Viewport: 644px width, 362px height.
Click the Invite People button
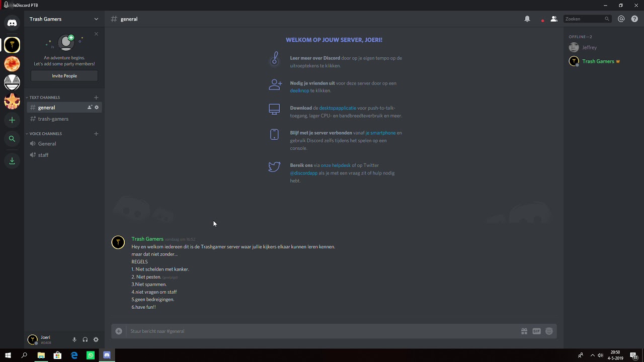(64, 76)
